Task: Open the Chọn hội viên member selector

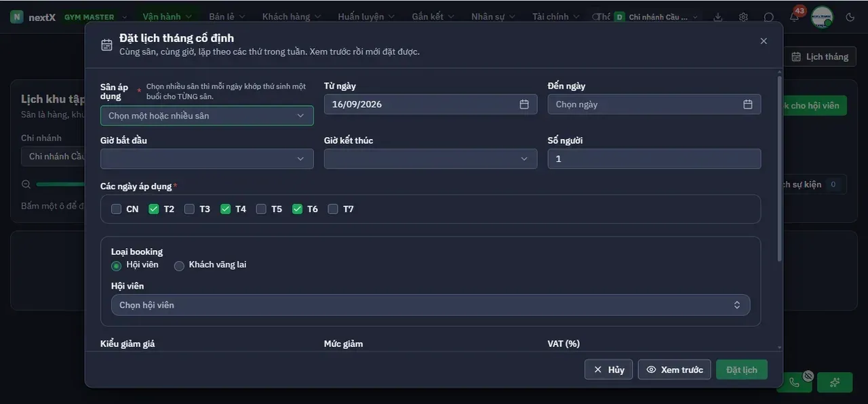Action: [x=431, y=305]
